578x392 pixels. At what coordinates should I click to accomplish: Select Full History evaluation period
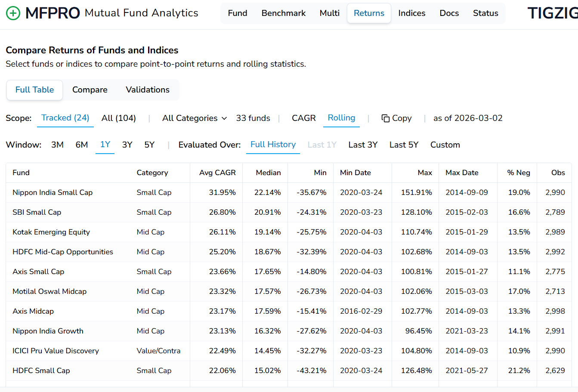point(273,145)
